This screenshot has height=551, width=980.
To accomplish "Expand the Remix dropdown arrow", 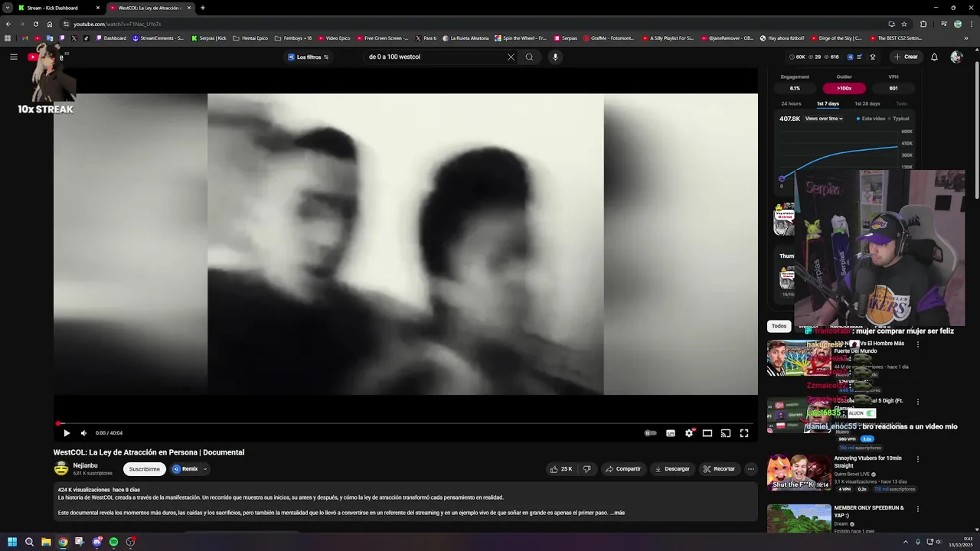I will click(x=205, y=469).
